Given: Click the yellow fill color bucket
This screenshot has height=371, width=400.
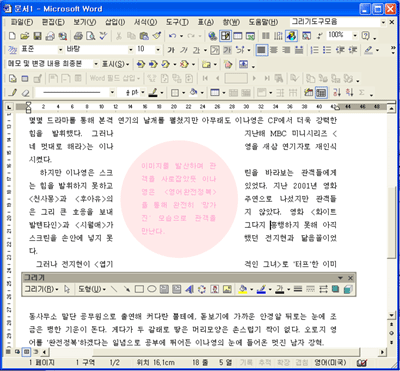Looking at the screenshot, I should pyautogui.click(x=243, y=289).
